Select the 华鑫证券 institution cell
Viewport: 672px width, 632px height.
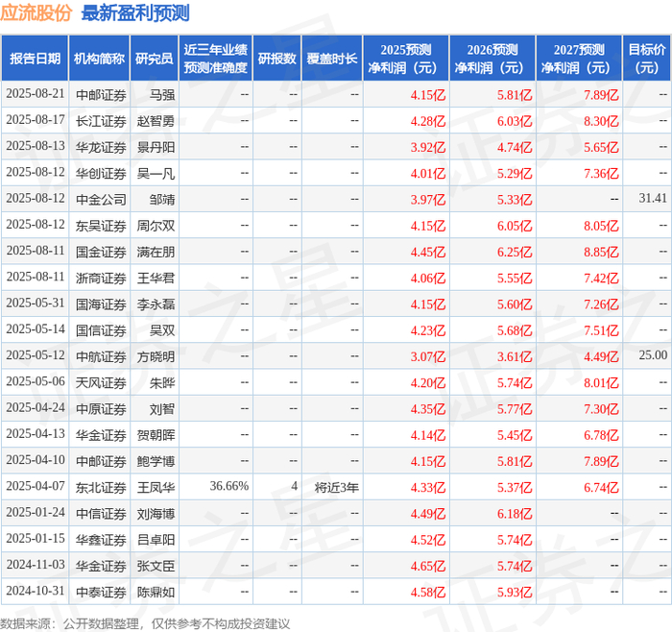[101, 540]
